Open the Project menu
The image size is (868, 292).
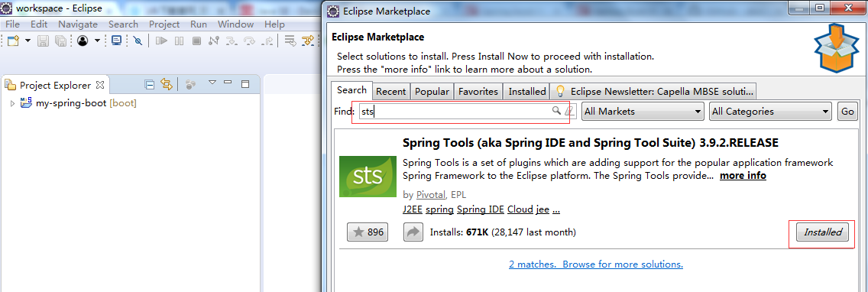tap(164, 24)
